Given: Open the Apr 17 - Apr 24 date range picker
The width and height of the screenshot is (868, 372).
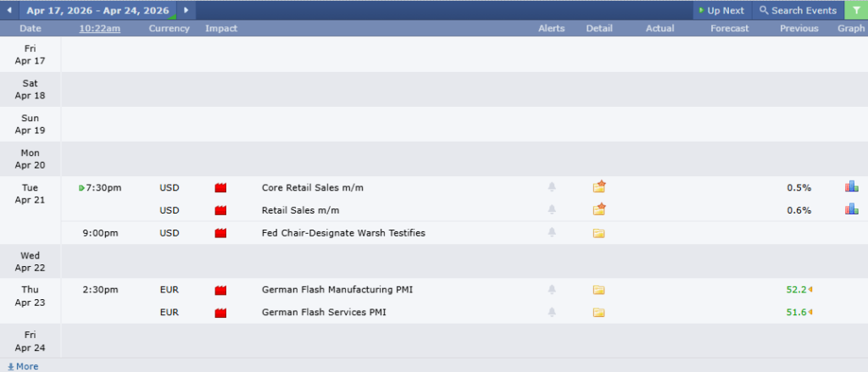Looking at the screenshot, I should [97, 10].
